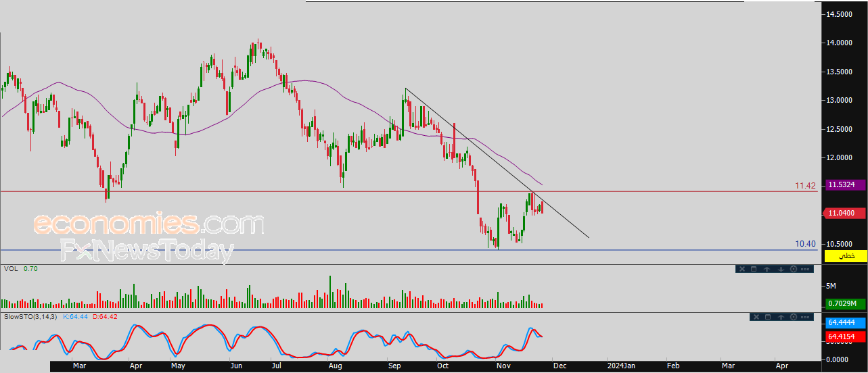Screen dimensions: 868x373
Task: Open VOL panel more options menu
Action: 806,269
